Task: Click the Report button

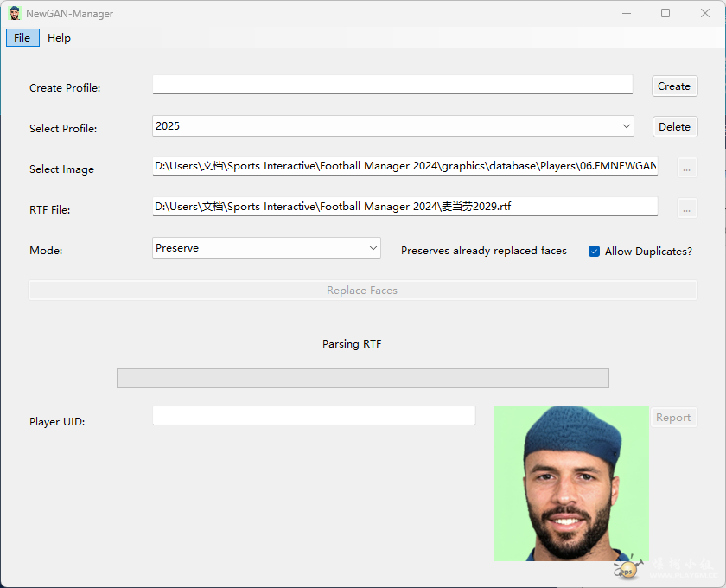Action: tap(672, 418)
